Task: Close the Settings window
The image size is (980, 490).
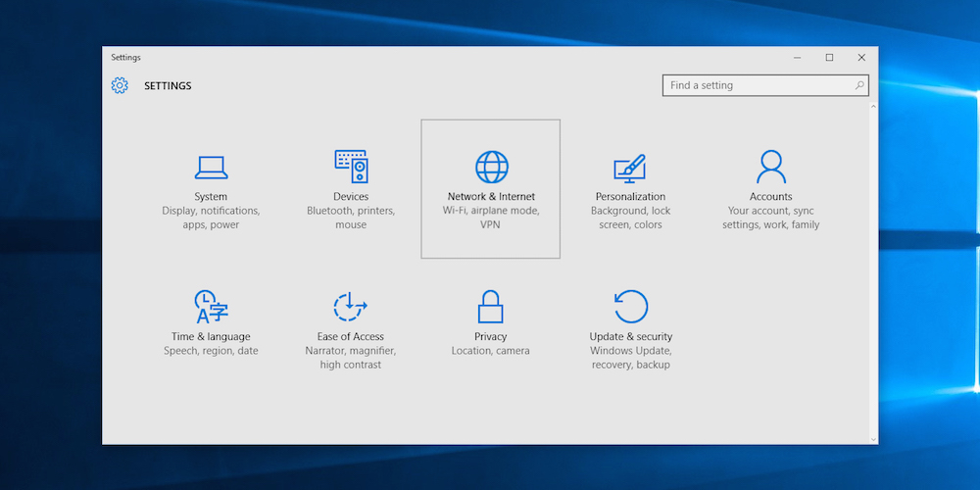Action: point(861,58)
